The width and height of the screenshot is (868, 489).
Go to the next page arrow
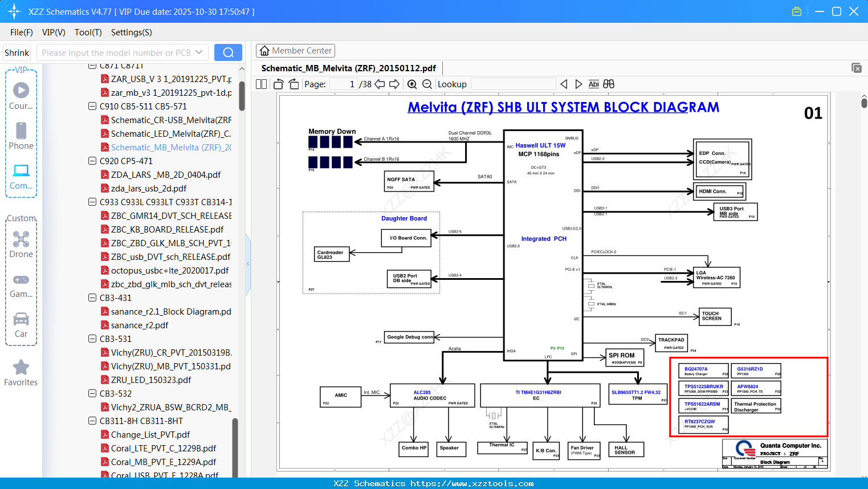pyautogui.click(x=394, y=84)
